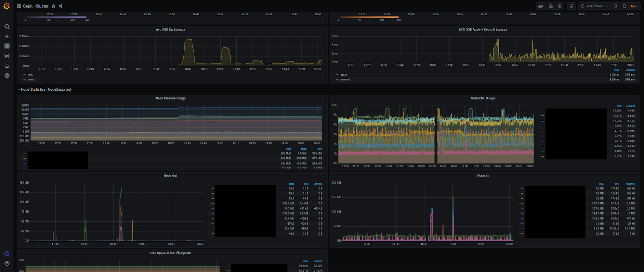Open Configuration gear in left sidebar

(7, 76)
